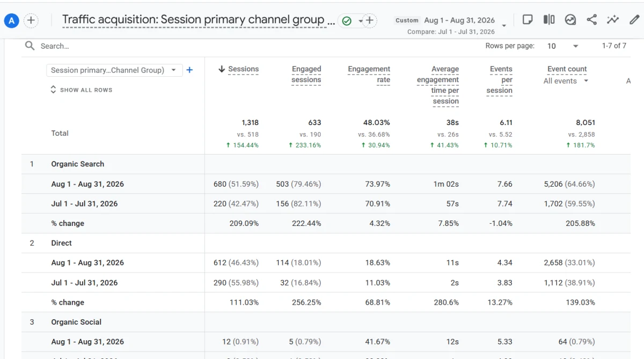
Task: Add a new comparison with plus circle
Action: 31,21
